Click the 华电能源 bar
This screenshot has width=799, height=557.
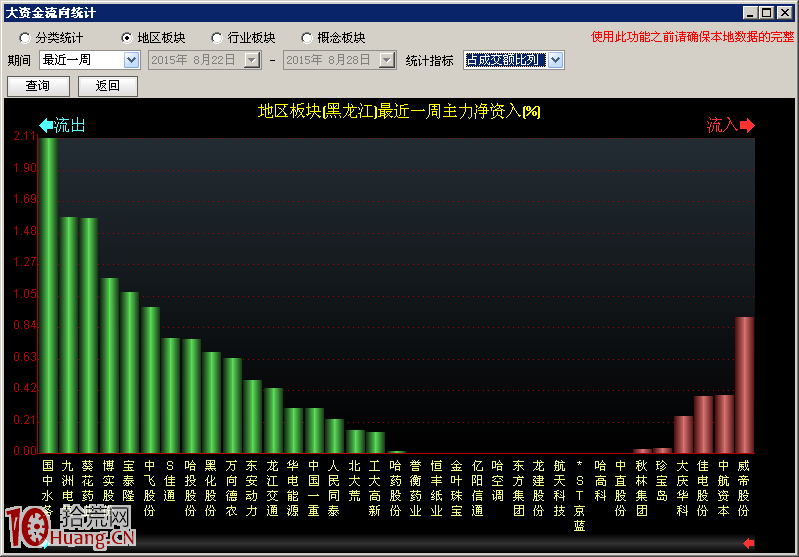click(x=294, y=431)
